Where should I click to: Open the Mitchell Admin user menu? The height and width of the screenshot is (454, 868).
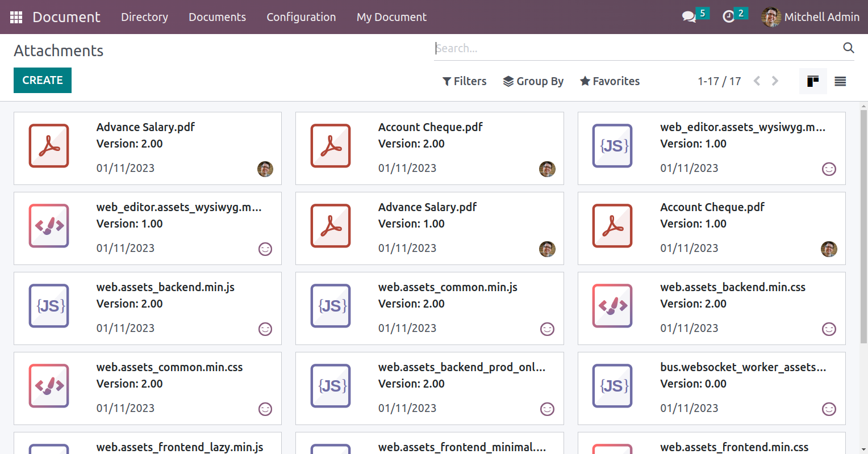coord(811,17)
